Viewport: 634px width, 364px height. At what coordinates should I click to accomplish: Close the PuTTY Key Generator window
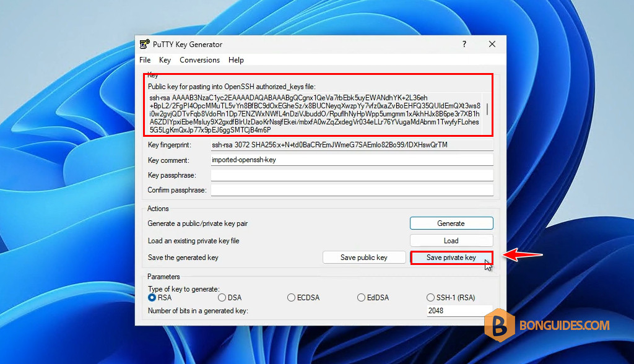(x=492, y=44)
